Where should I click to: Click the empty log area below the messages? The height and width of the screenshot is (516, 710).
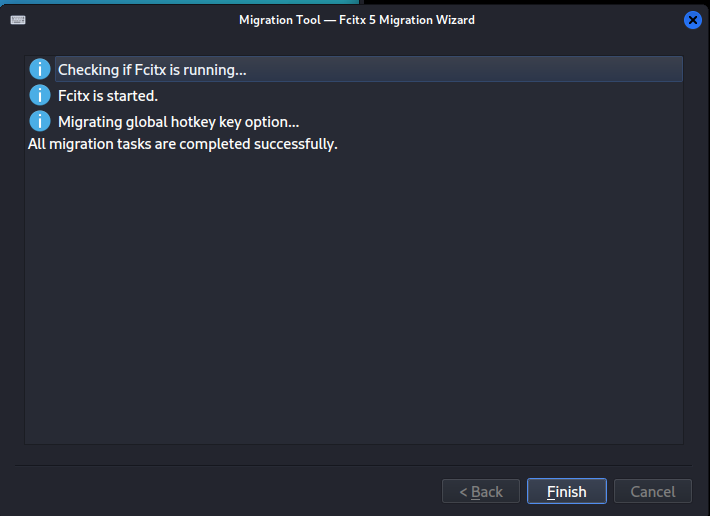coord(354,300)
